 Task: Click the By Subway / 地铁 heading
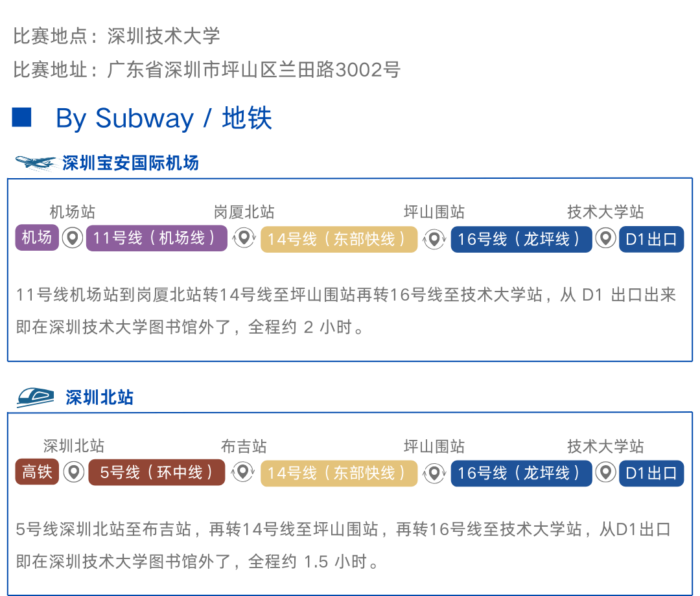tap(163, 119)
